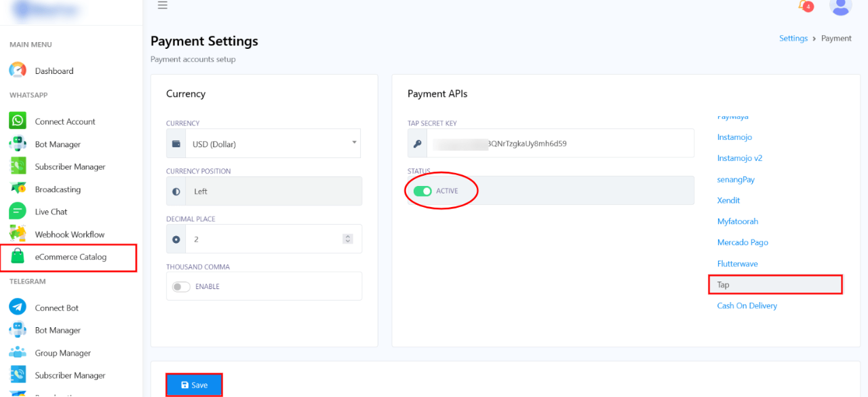Click the WhatsApp Connect Account icon
Screen dimensions: 868x397
18,121
